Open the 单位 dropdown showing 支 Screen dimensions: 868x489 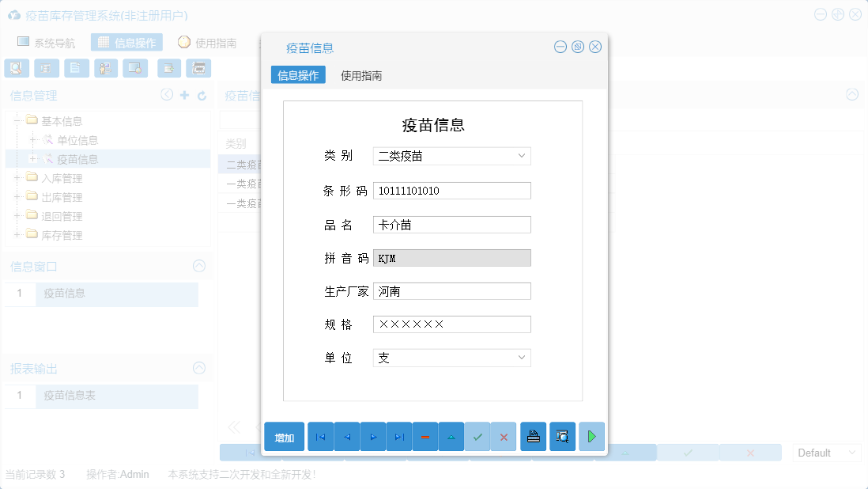tap(522, 358)
